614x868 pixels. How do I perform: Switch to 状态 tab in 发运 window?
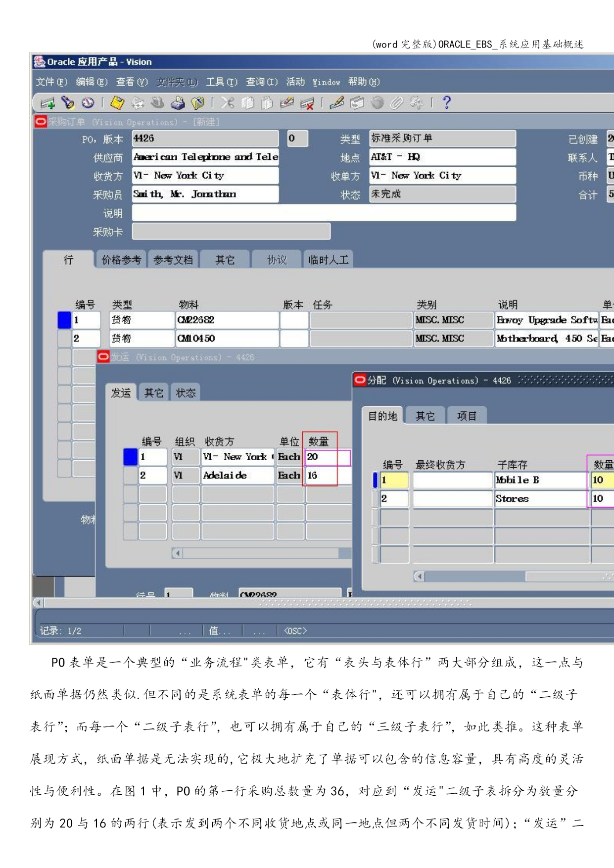[x=186, y=392]
